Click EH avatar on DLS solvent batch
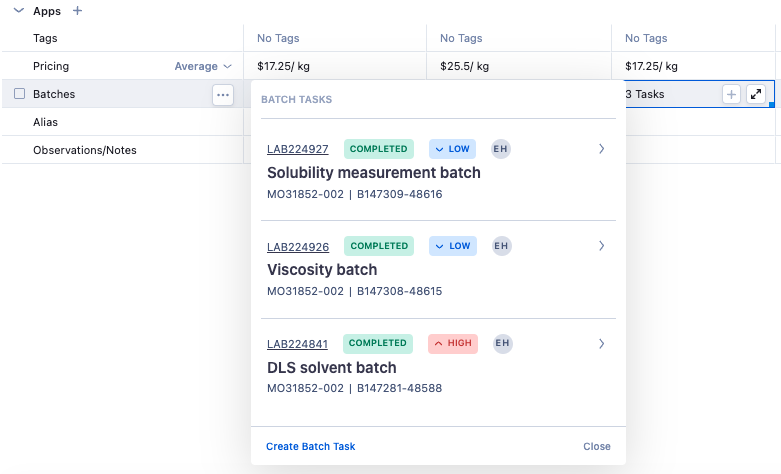 point(501,343)
